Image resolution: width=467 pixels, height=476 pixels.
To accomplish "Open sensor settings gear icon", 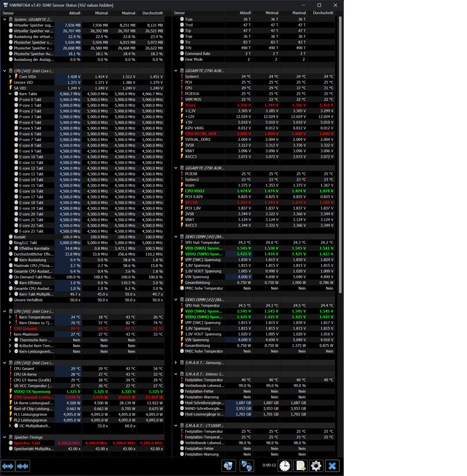I will [316, 466].
